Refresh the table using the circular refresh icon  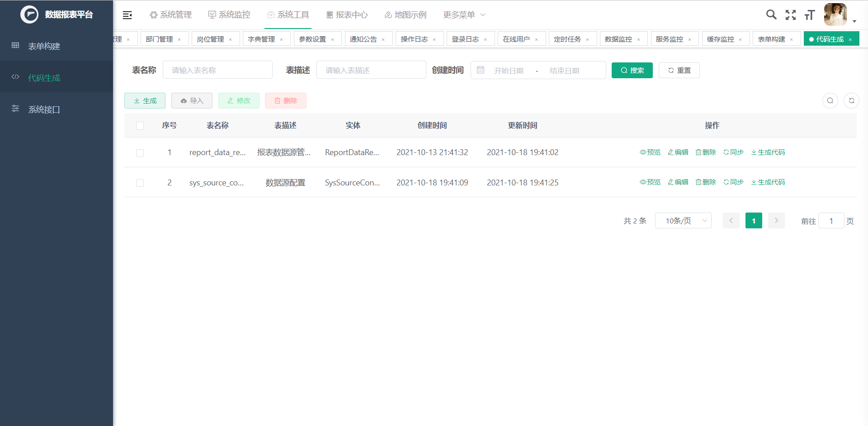pos(852,100)
